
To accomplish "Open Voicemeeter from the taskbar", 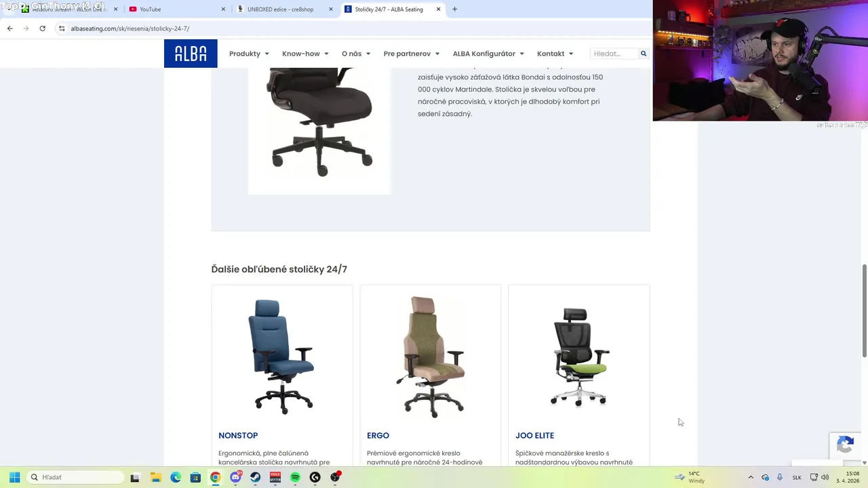I will [x=275, y=477].
